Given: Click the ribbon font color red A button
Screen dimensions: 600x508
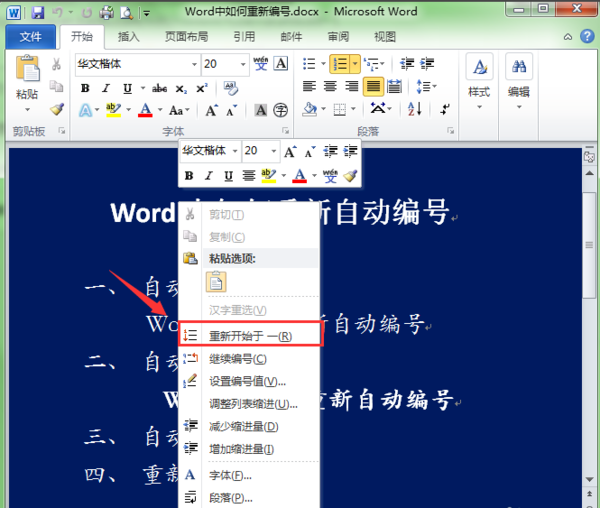Looking at the screenshot, I should [145, 110].
